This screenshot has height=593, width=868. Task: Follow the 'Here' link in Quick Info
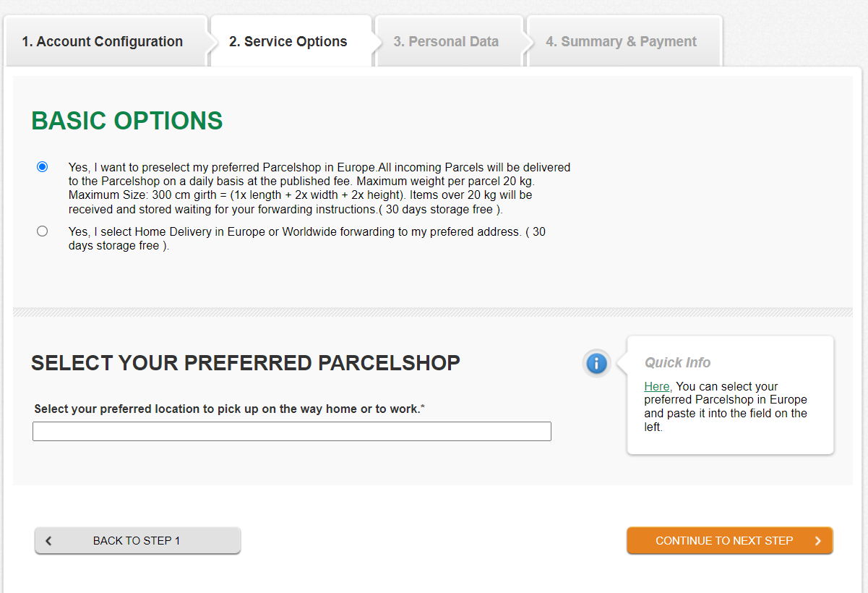tap(657, 386)
